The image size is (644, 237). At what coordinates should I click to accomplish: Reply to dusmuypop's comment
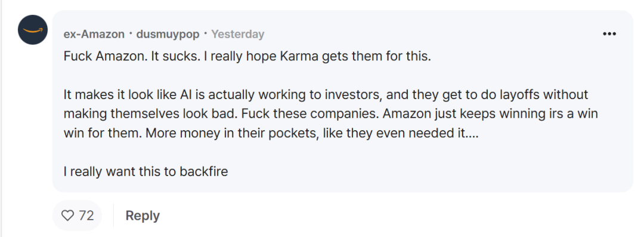143,216
